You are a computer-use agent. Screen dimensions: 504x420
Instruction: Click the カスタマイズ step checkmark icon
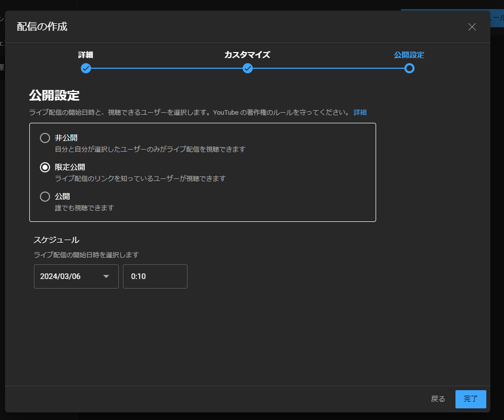248,68
